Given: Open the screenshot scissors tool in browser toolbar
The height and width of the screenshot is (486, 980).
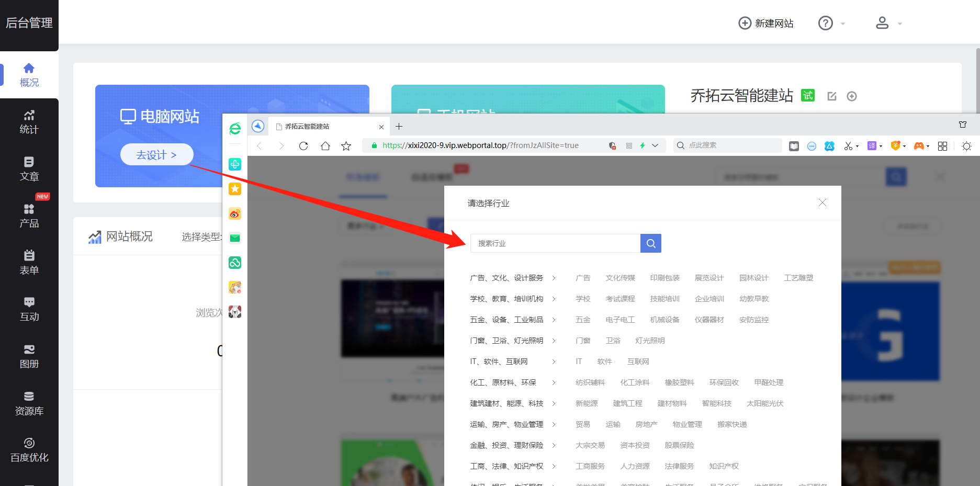Looking at the screenshot, I should point(849,146).
